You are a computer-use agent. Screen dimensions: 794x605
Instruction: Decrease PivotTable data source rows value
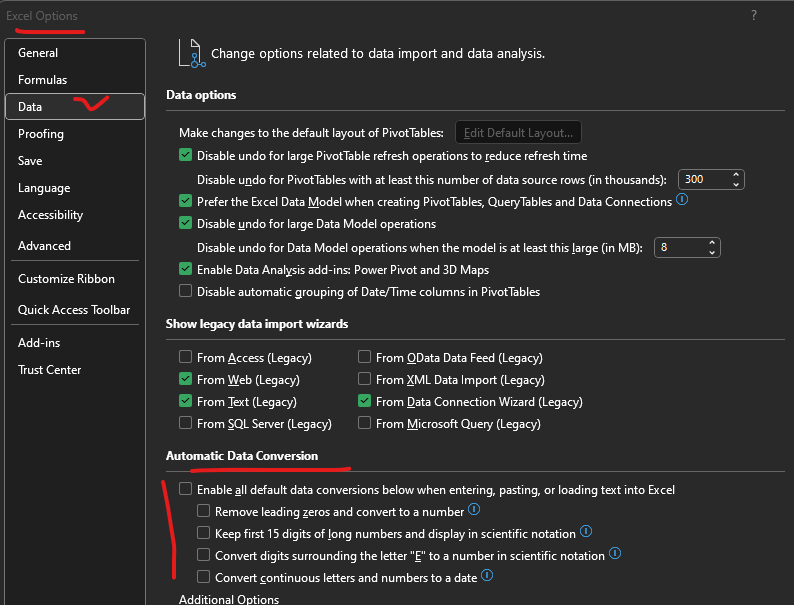[x=737, y=184]
